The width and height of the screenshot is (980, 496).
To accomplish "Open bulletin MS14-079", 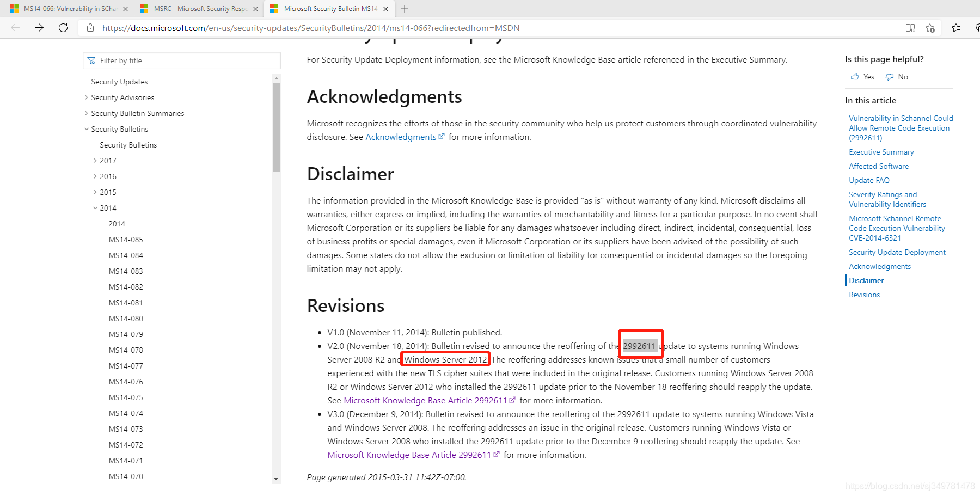I will click(x=126, y=334).
